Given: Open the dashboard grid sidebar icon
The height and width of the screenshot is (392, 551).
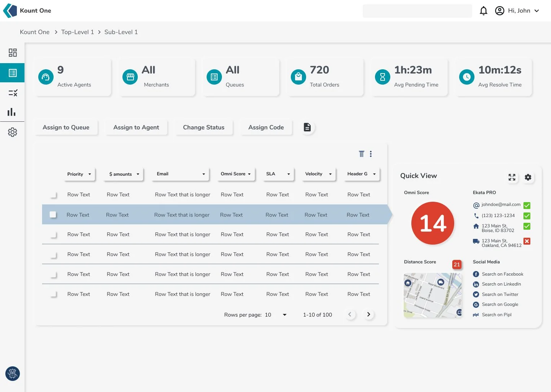Looking at the screenshot, I should [x=13, y=52].
